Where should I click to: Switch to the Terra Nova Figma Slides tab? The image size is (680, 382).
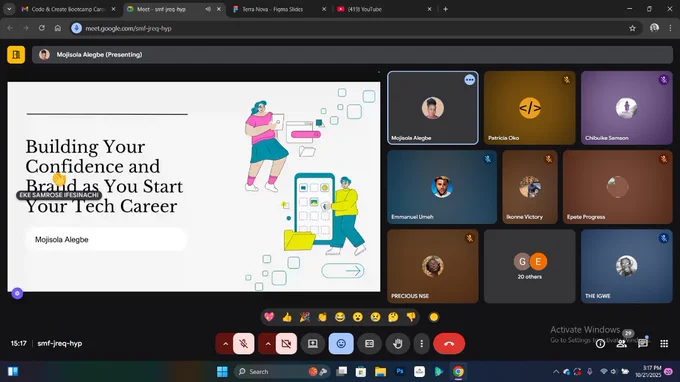tap(279, 9)
